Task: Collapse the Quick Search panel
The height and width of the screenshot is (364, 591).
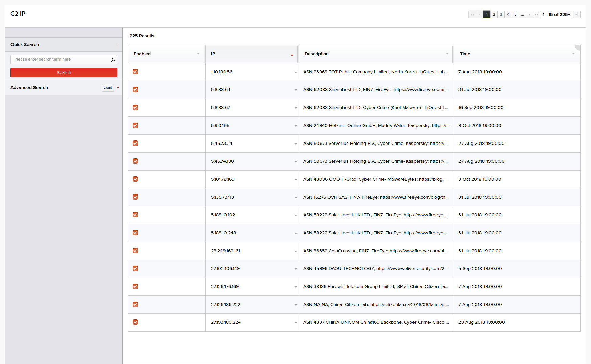Action: click(x=118, y=45)
